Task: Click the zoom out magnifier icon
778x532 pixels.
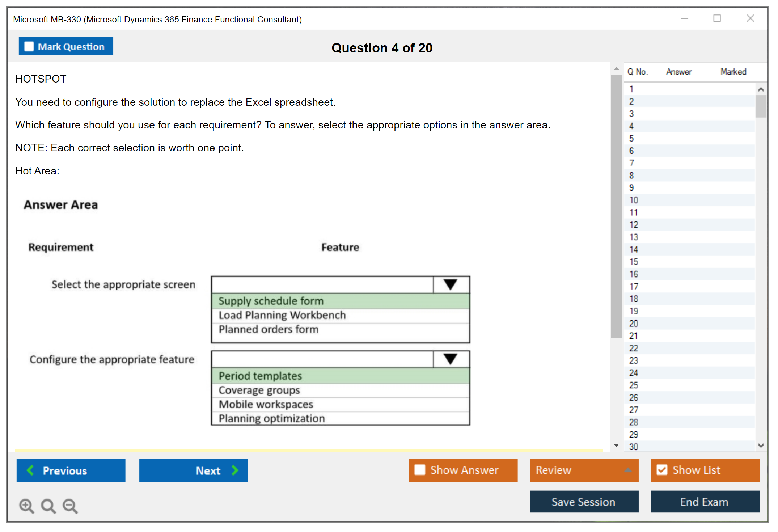Action: (x=70, y=506)
